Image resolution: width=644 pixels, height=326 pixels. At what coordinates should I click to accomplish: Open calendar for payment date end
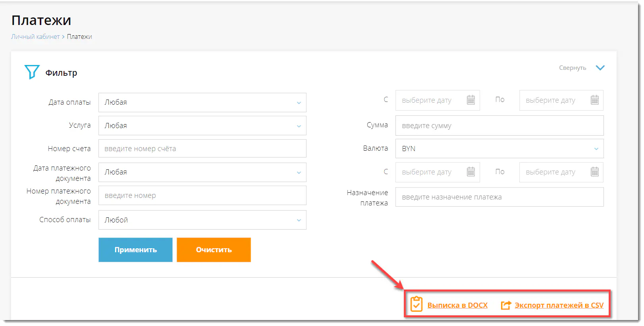(x=594, y=100)
